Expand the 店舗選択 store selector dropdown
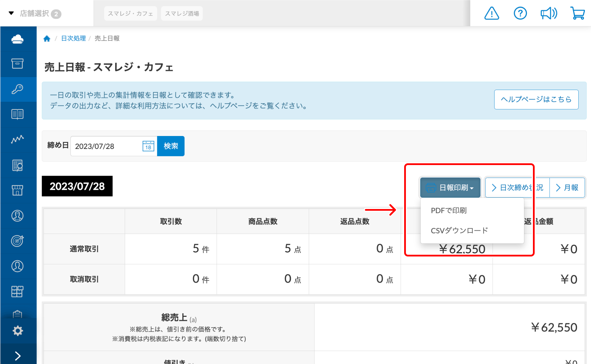This screenshot has height=364, width=591. 34,14
